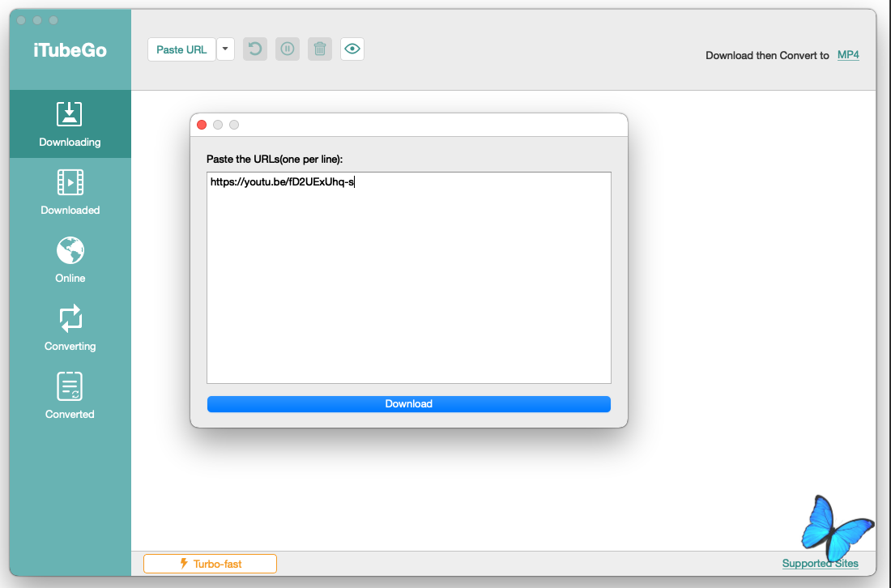The image size is (891, 588).
Task: Click the Paste URL button
Action: coord(181,49)
